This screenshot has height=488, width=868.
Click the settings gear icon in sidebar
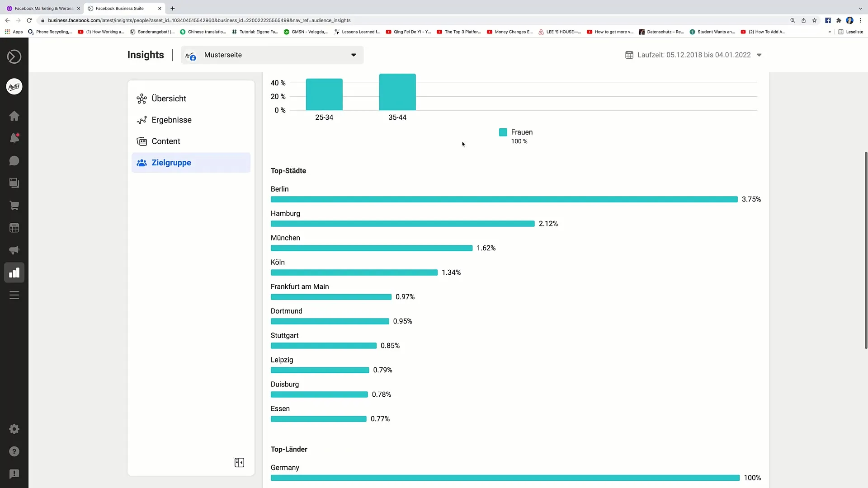point(14,429)
